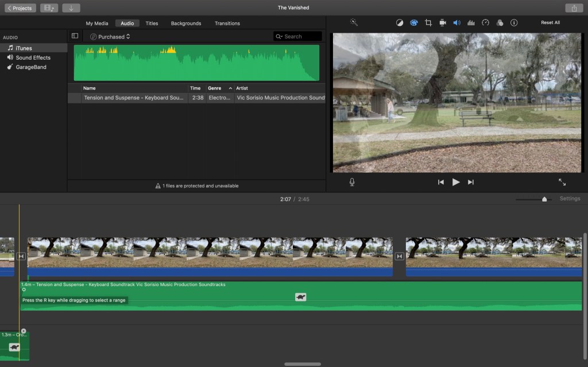Click the Reset All button
The height and width of the screenshot is (367, 588).
point(550,23)
